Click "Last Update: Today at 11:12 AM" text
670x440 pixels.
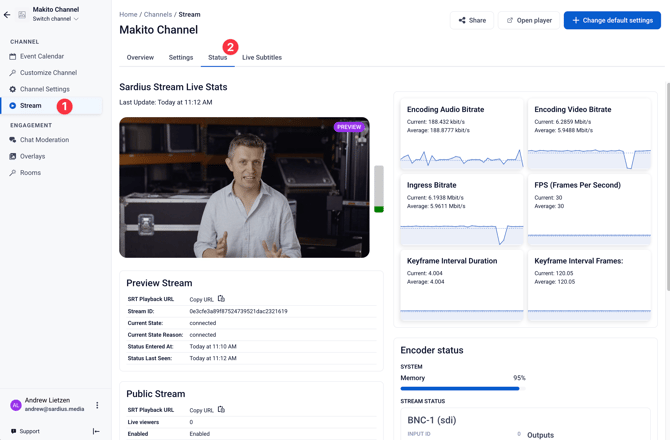coord(166,103)
